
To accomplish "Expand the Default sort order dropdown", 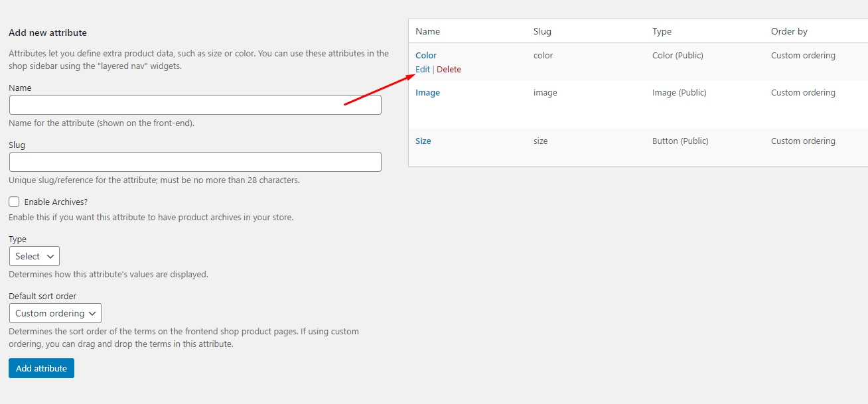I will coord(55,313).
